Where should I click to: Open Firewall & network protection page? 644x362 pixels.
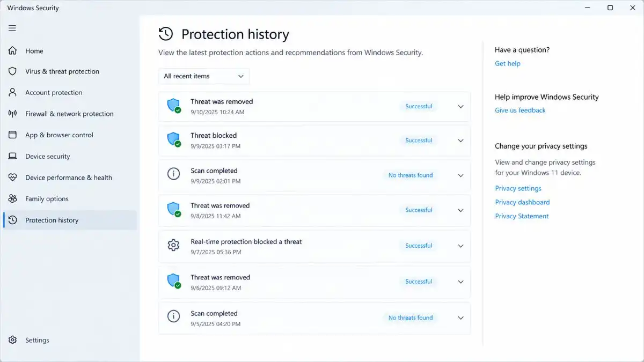70,114
